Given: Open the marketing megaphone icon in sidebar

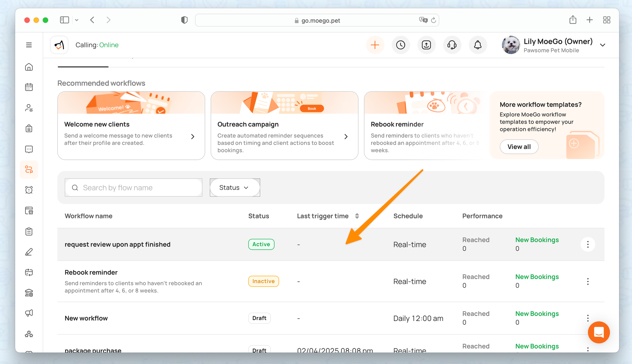Looking at the screenshot, I should pos(29,313).
